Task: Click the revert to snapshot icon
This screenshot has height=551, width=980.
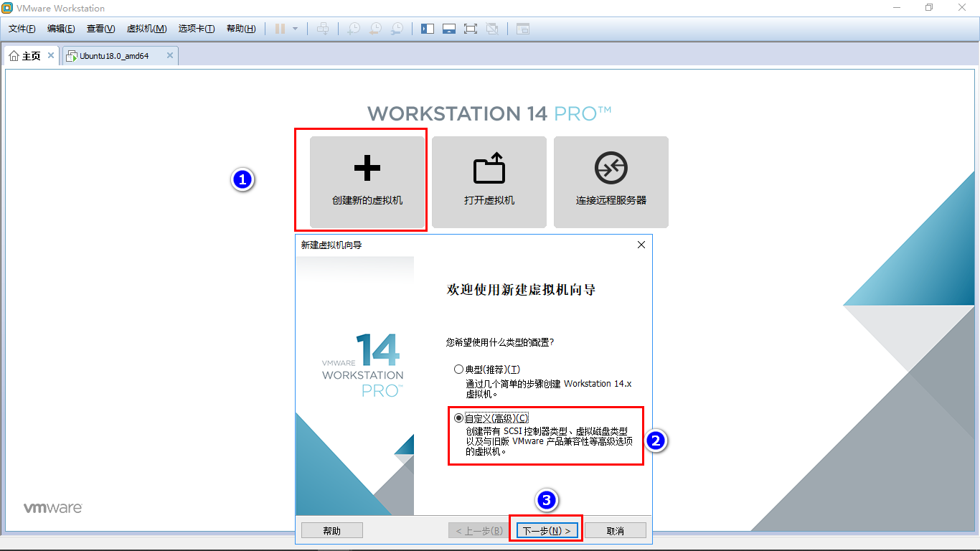Action: pyautogui.click(x=375, y=29)
